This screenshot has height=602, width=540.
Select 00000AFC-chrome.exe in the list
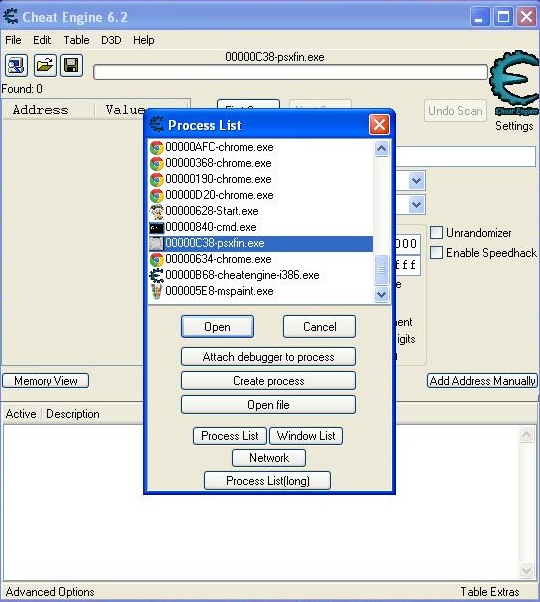261,147
